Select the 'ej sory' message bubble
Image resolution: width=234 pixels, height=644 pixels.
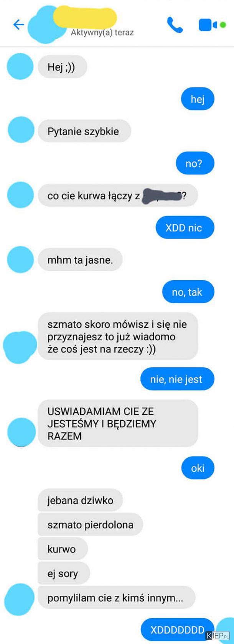tap(64, 573)
